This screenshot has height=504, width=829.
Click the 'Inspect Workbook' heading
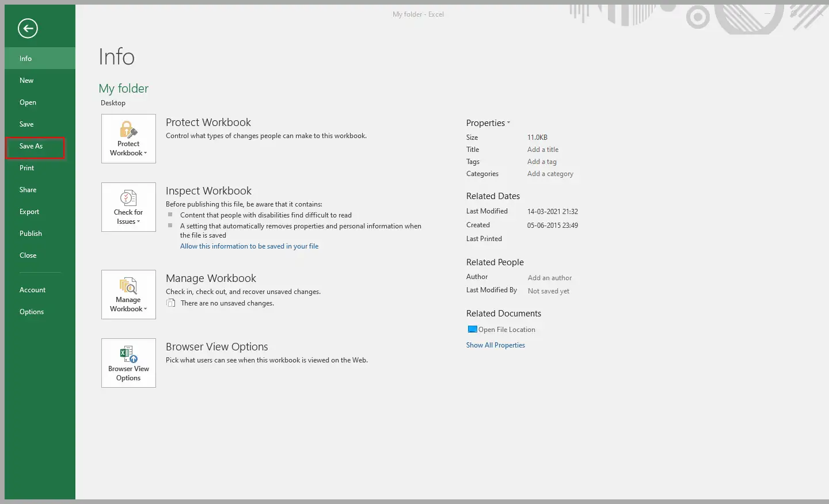tap(208, 190)
